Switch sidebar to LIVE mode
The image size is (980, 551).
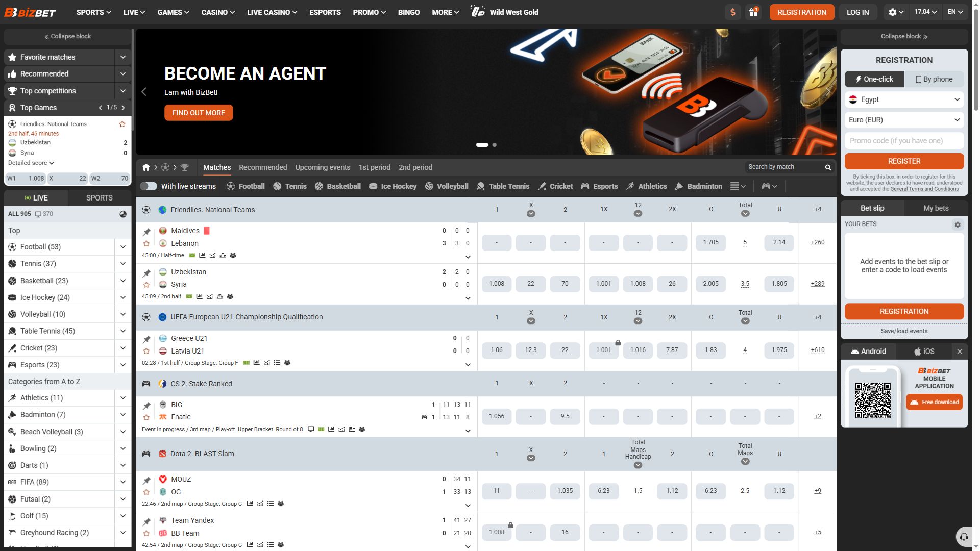[x=36, y=198]
